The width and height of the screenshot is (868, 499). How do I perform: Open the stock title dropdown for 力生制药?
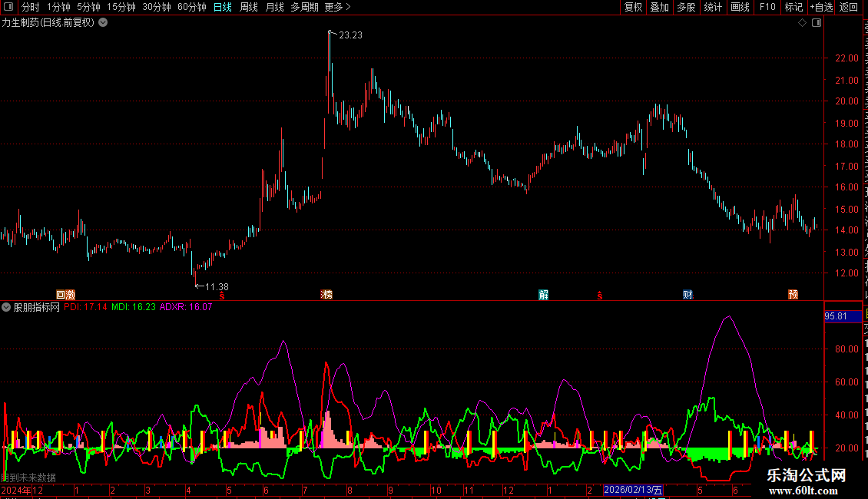click(103, 23)
